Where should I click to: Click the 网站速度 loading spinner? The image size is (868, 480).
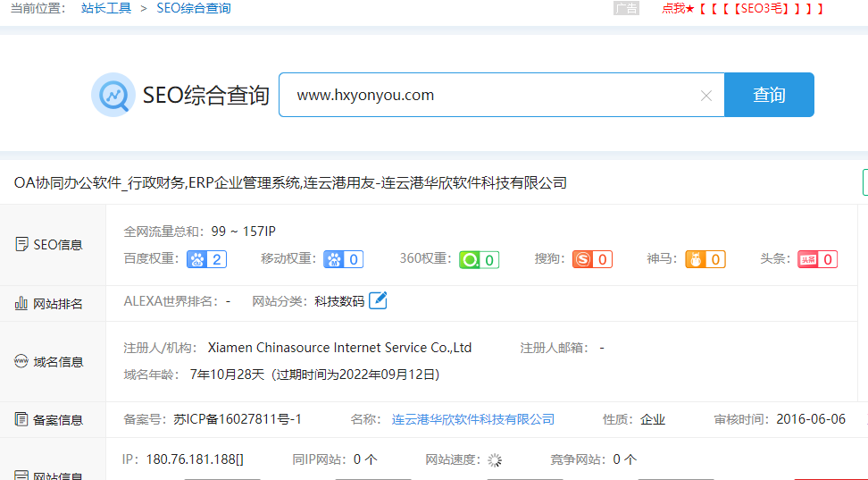click(x=495, y=460)
